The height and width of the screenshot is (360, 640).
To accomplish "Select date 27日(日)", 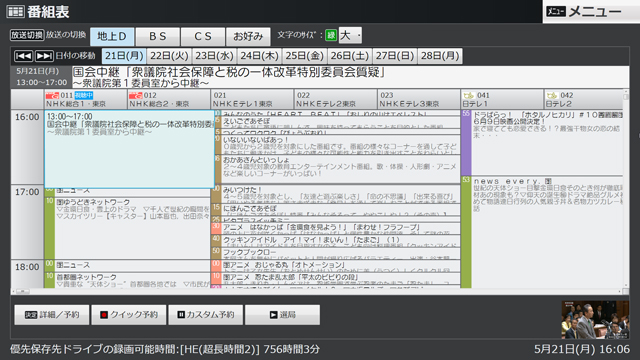I will point(395,56).
